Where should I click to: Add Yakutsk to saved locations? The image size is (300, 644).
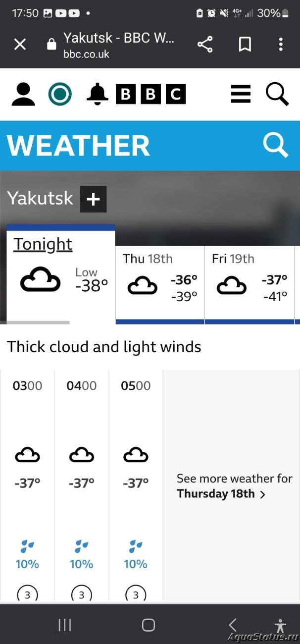93,199
